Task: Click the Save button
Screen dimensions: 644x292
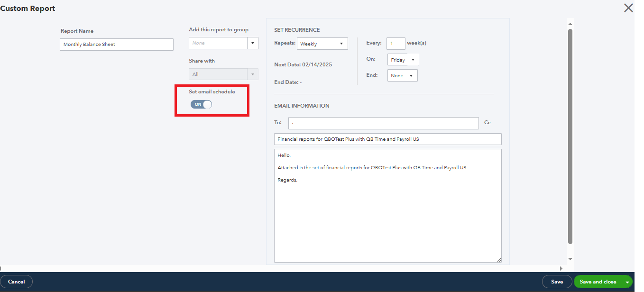Action: pyautogui.click(x=557, y=282)
